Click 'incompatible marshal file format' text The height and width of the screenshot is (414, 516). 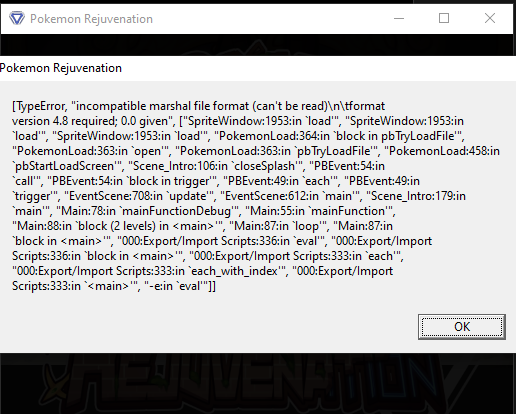pyautogui.click(x=162, y=106)
